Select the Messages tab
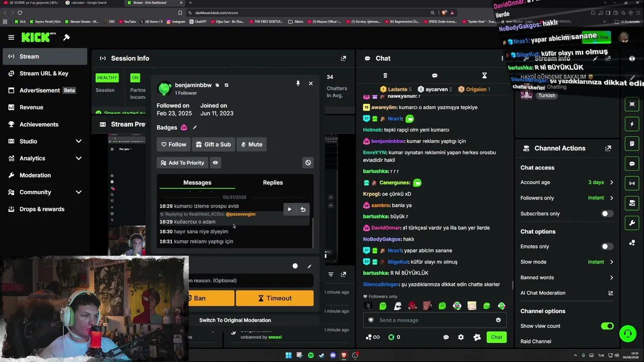The height and width of the screenshot is (362, 644). click(197, 183)
